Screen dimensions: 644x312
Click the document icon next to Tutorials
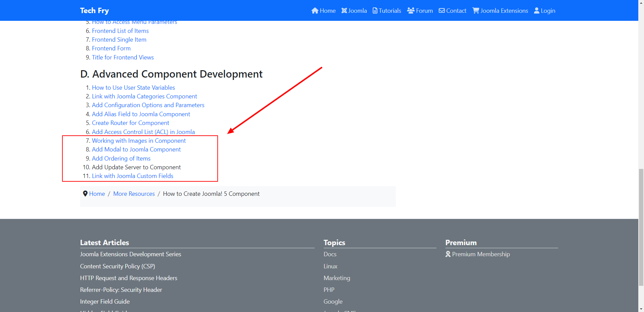(x=375, y=11)
